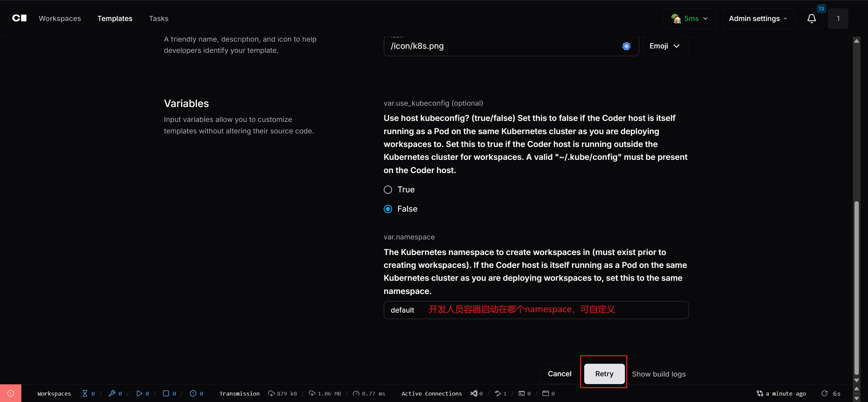This screenshot has width=868, height=402.
Task: Click the Kubernetes icon preview
Action: point(626,46)
